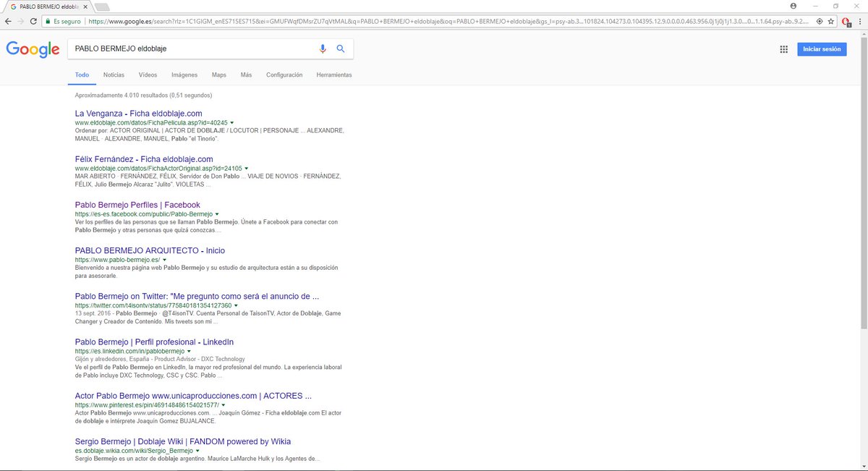The width and height of the screenshot is (868, 471).
Task: Click the Aproximadamente 4.010 resultados text
Action: [x=143, y=95]
